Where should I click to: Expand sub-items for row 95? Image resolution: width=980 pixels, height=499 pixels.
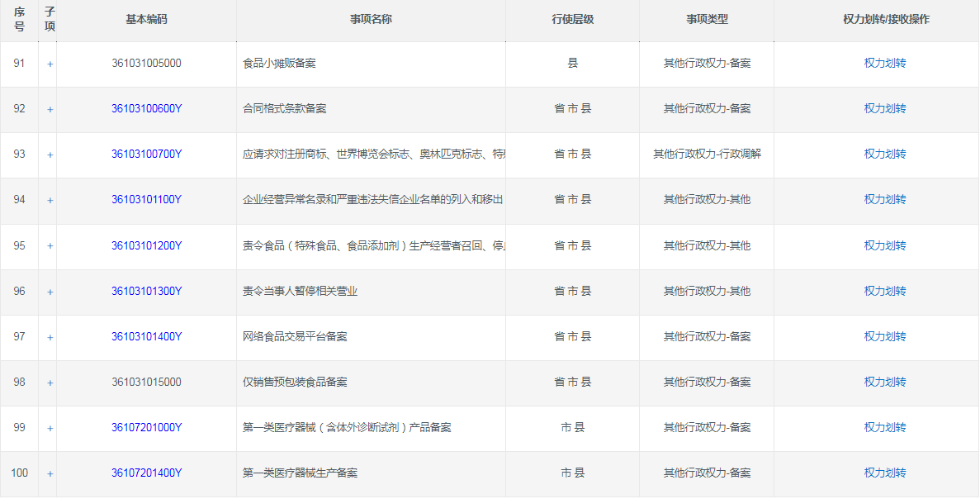[x=50, y=246]
